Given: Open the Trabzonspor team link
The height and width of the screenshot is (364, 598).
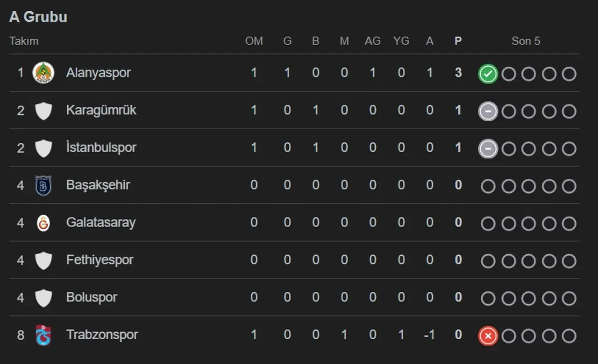Looking at the screenshot, I should click(102, 335).
